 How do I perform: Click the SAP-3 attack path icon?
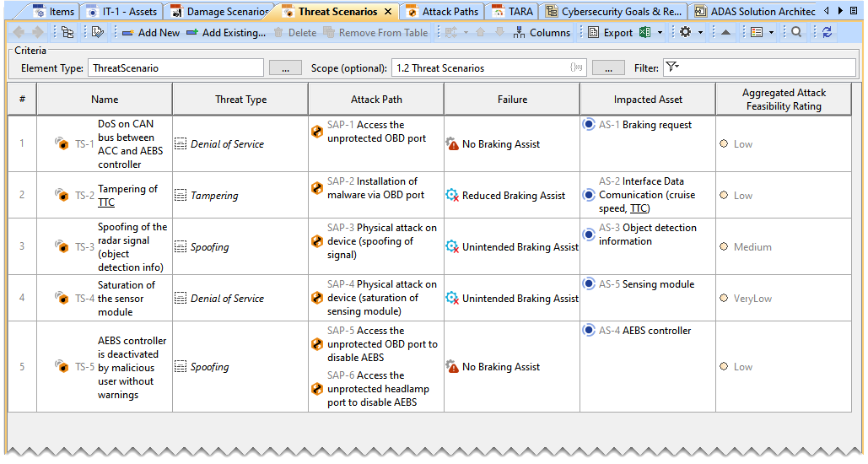click(x=317, y=241)
